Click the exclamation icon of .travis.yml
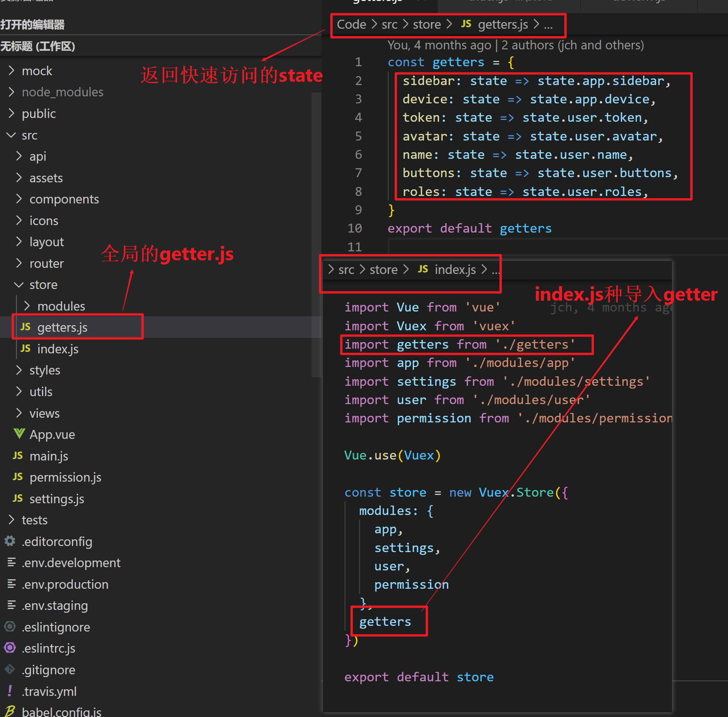Image resolution: width=728 pixels, height=717 pixels. point(10,691)
